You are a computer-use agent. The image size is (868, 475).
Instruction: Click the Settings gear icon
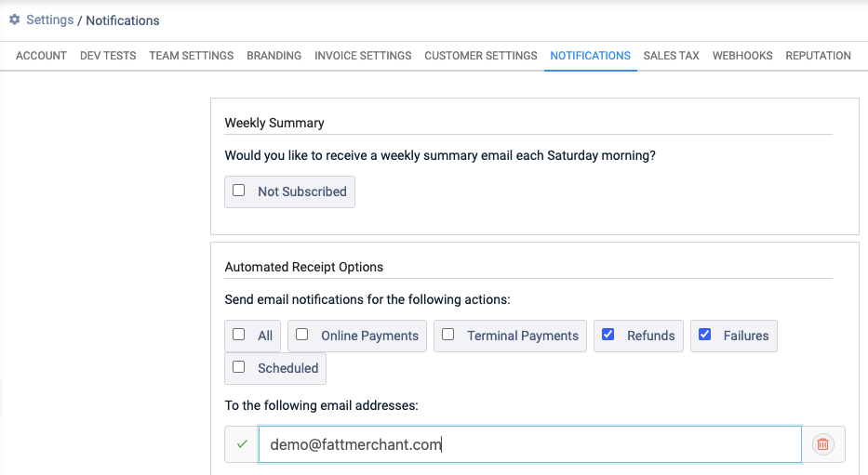coord(14,20)
